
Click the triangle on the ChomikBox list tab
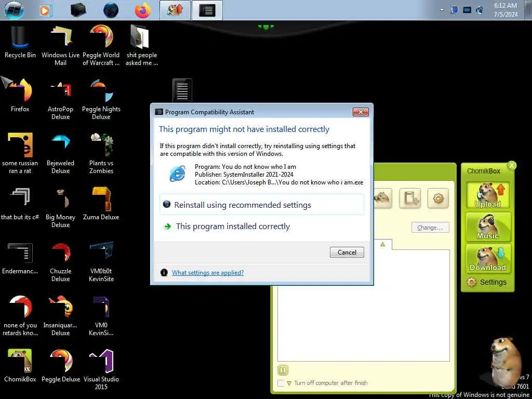383,244
